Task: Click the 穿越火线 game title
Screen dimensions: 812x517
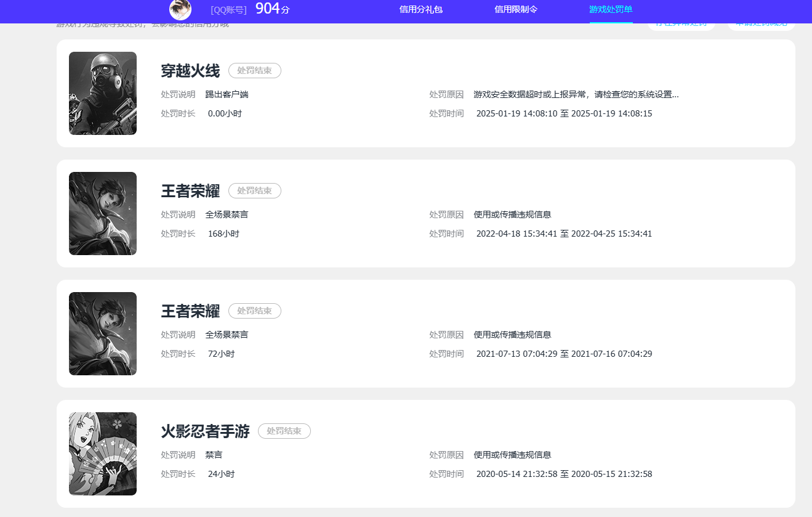Action: pyautogui.click(x=190, y=70)
